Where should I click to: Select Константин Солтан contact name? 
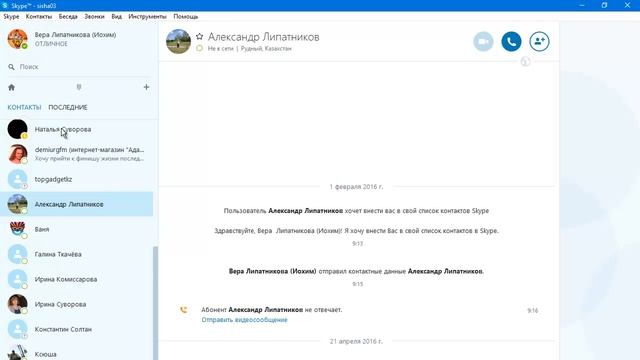point(63,329)
